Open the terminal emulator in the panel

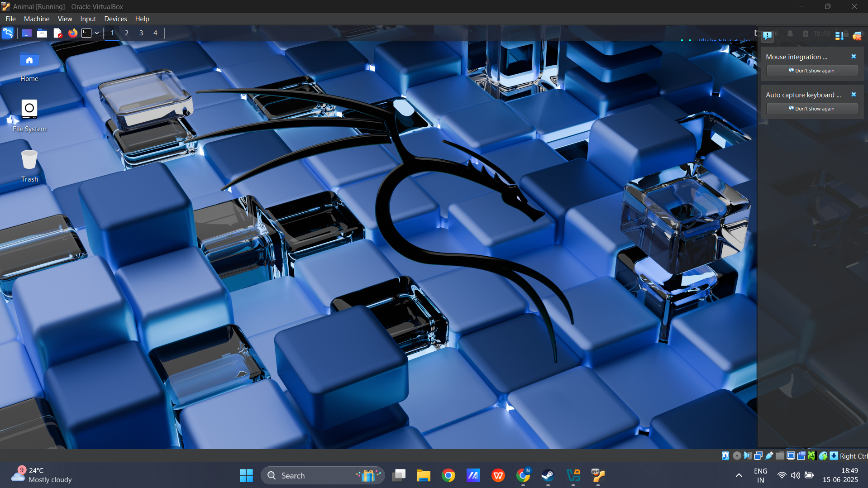point(86,33)
